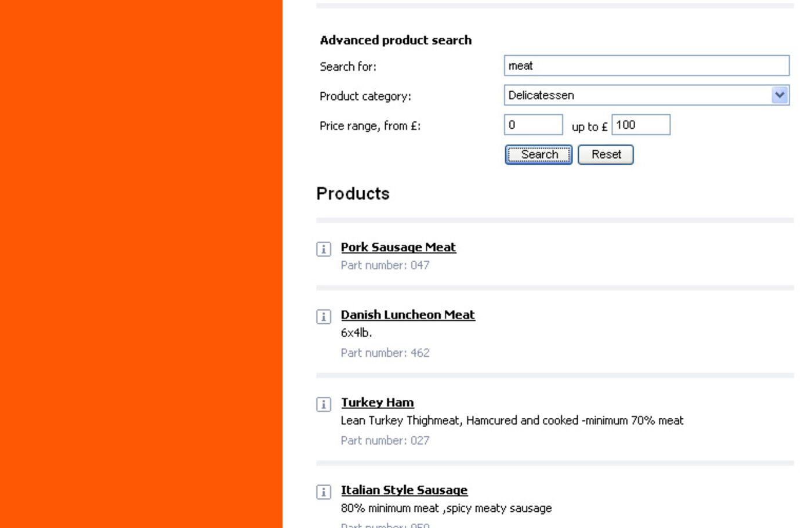Open info icon next to Danish Luncheon Meat

pyautogui.click(x=324, y=316)
